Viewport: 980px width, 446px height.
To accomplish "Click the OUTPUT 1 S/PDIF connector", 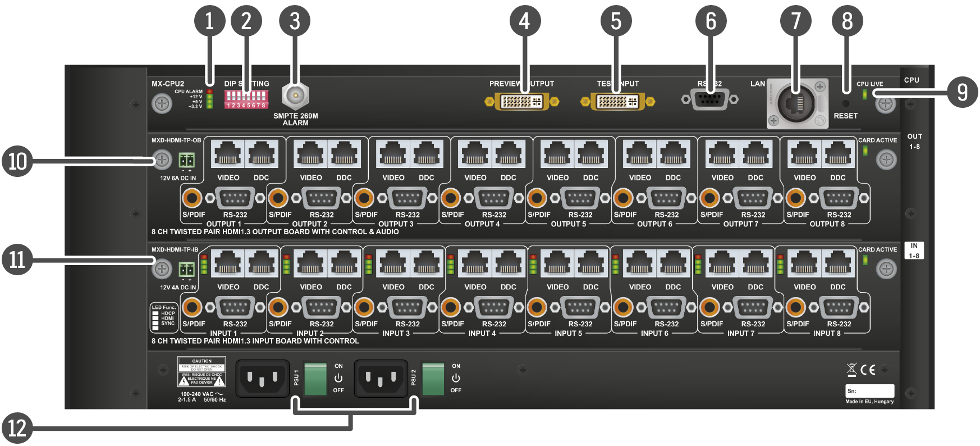I will coord(192,198).
